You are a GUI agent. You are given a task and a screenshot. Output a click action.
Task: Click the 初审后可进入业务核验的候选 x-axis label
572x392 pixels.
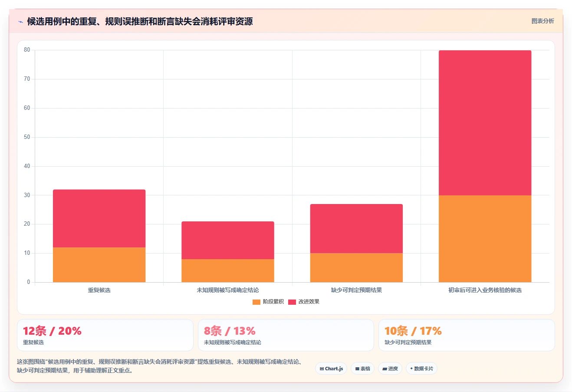pyautogui.click(x=485, y=290)
